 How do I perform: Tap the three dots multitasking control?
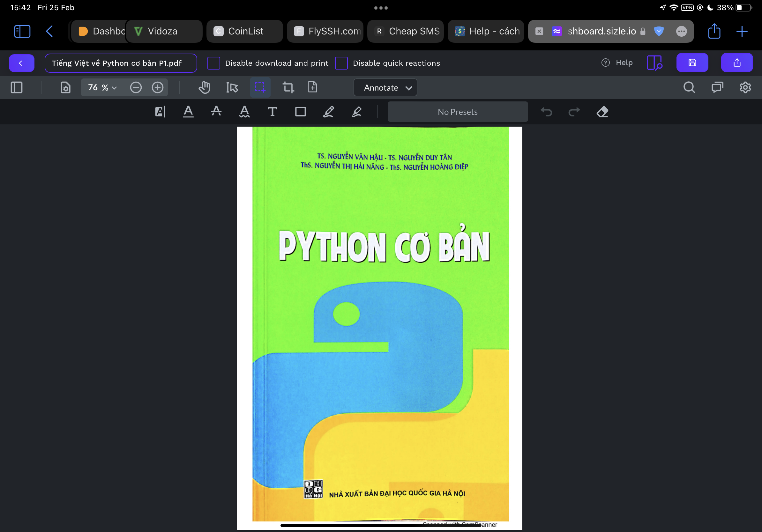(x=381, y=8)
